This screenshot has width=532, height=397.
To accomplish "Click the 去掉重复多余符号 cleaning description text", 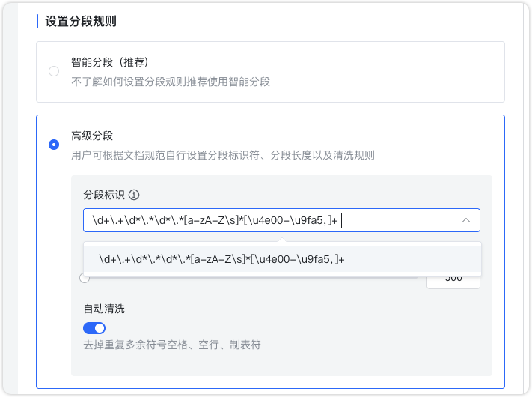I will [x=171, y=345].
